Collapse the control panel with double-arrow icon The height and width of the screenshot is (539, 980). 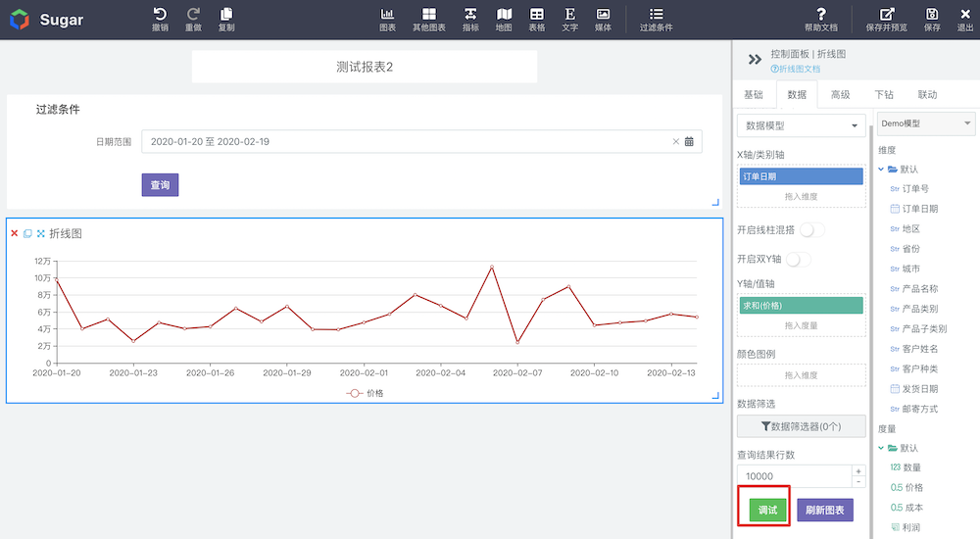[755, 60]
